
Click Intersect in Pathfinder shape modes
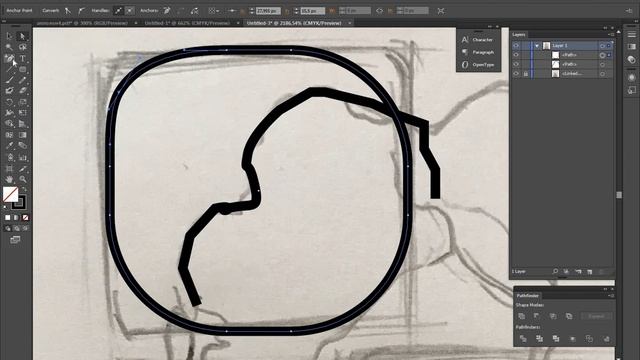[553, 316]
